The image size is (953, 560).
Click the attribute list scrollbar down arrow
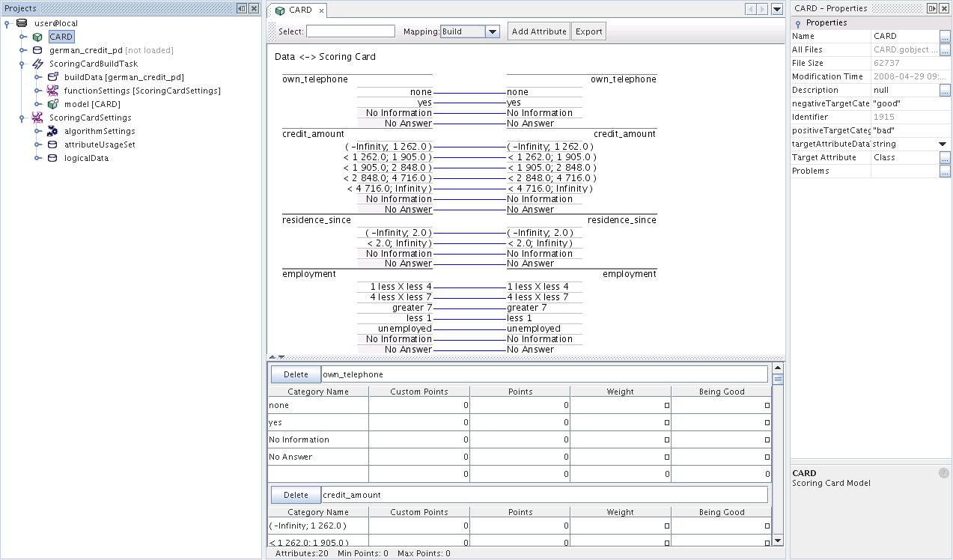click(x=778, y=540)
